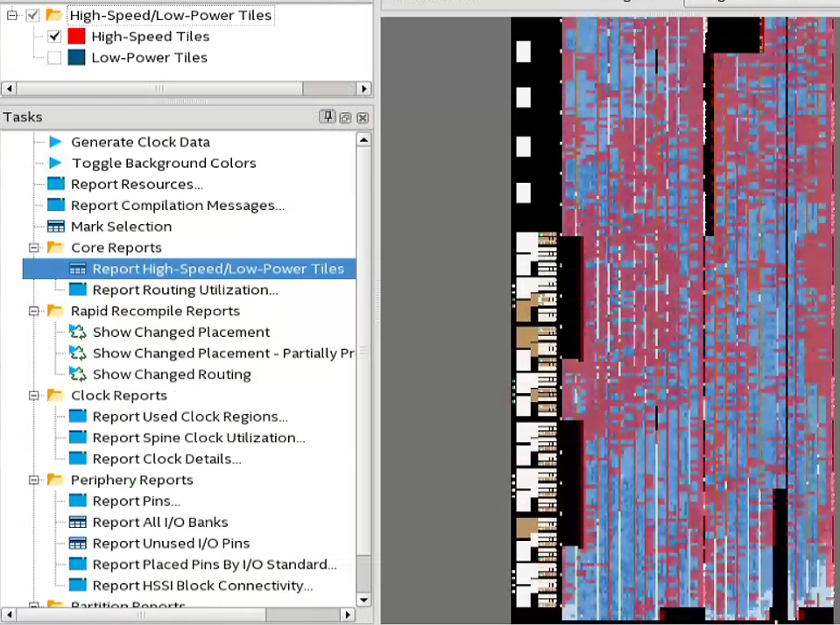Viewport: 840px width, 625px height.
Task: Collapse the Periphery Reports tree node
Action: click(34, 480)
